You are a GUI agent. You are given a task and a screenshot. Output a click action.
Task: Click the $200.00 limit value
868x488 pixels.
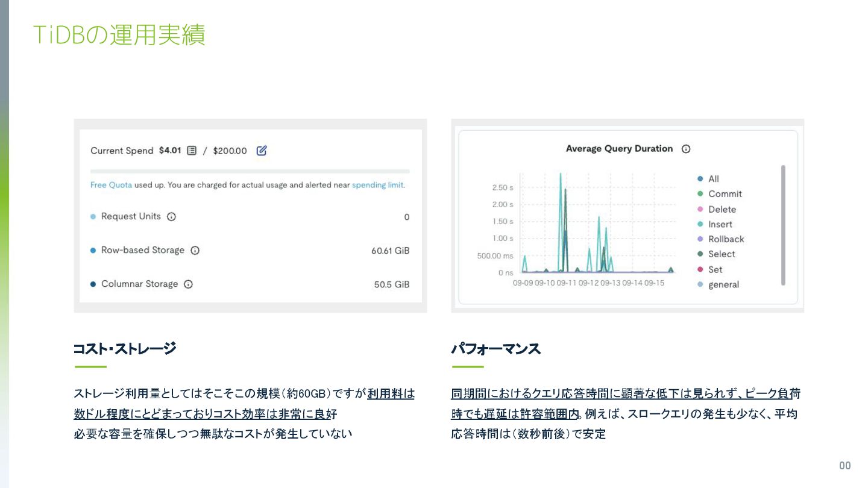[x=230, y=151]
